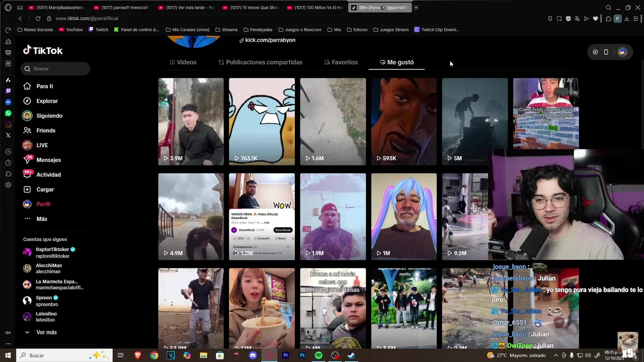The height and width of the screenshot is (362, 644).
Task: Open Twitch from the Opera sidebar
Action: [8, 91]
